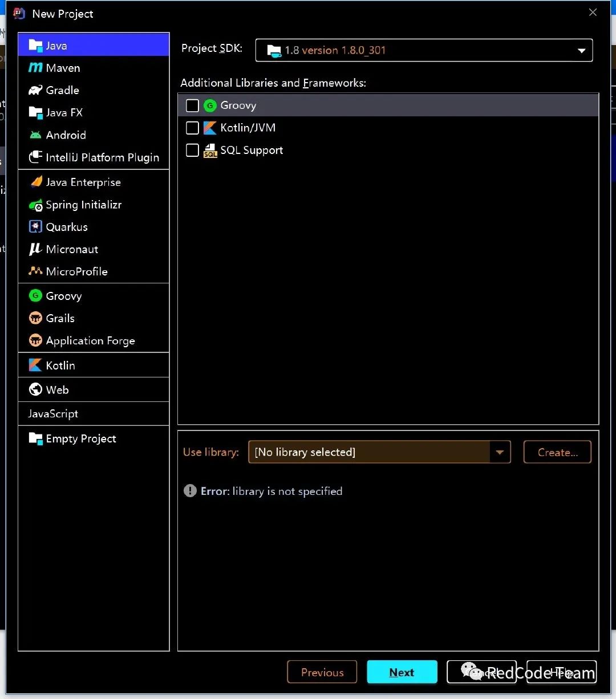
Task: Go back with the Previous button
Action: [322, 672]
